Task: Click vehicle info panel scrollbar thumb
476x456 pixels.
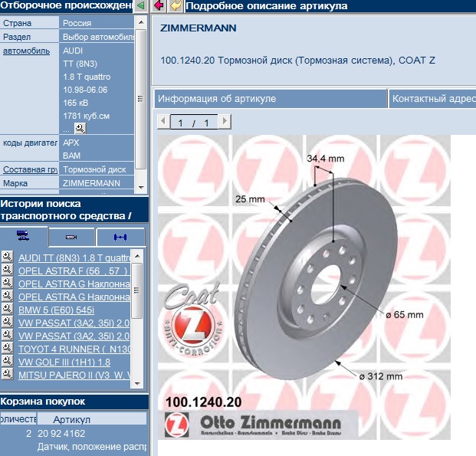Action: 140,99
